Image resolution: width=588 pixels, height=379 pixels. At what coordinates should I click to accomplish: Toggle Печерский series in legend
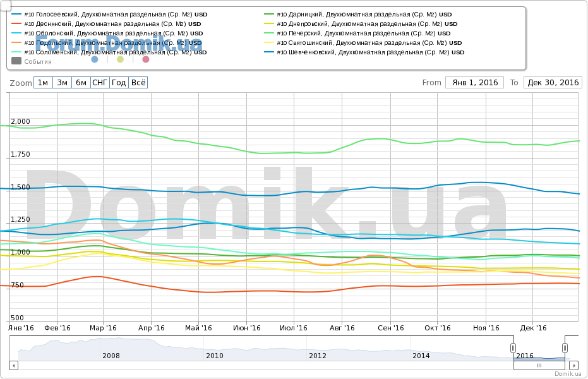tap(357, 33)
